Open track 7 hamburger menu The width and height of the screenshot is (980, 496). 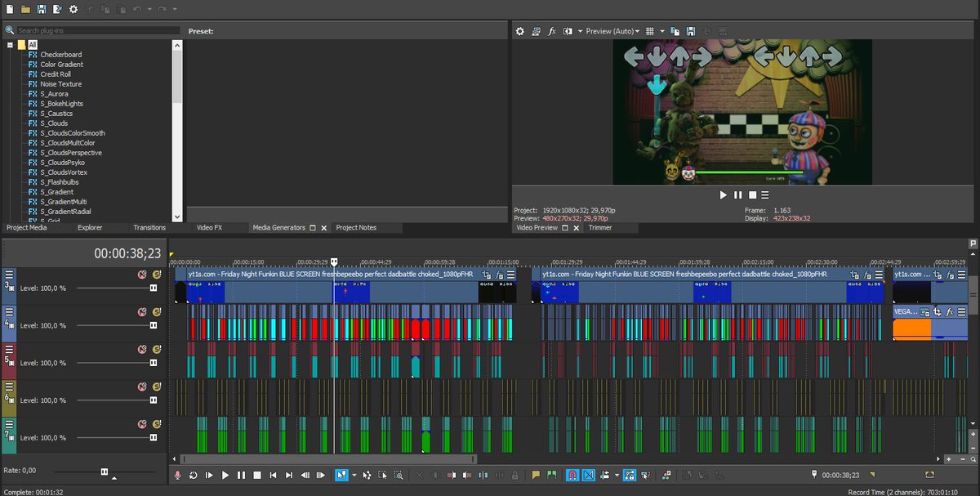coord(10,424)
